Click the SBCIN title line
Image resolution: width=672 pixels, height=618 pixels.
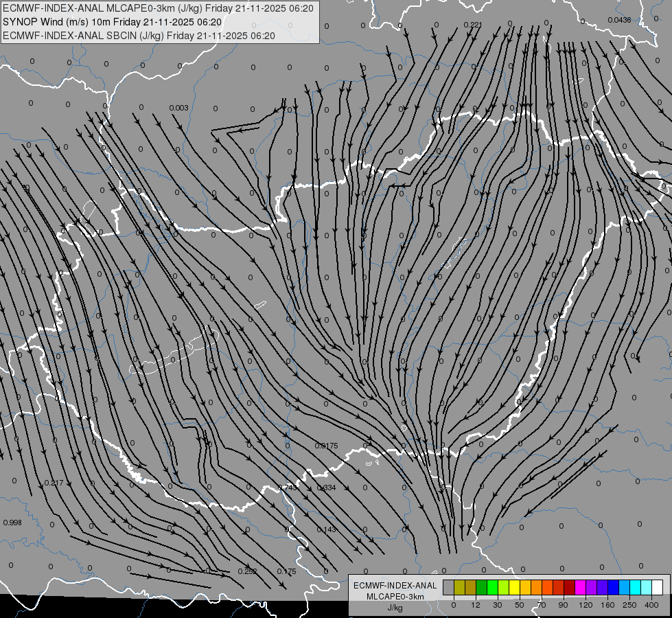pyautogui.click(x=139, y=36)
